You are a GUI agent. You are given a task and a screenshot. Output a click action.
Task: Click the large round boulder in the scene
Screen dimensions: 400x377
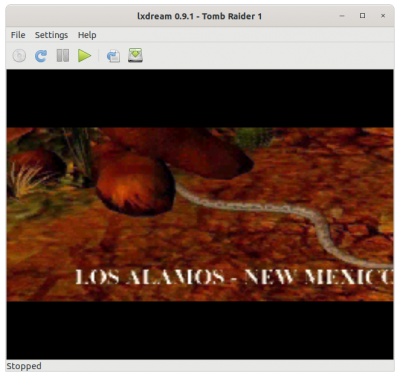[x=135, y=185]
